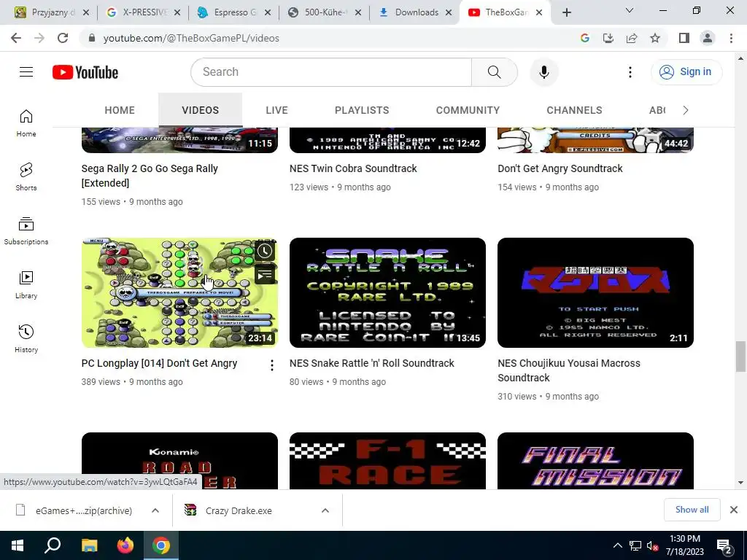Expand tab search dropdown arrow
Viewport: 747px width, 560px height.
630,10
